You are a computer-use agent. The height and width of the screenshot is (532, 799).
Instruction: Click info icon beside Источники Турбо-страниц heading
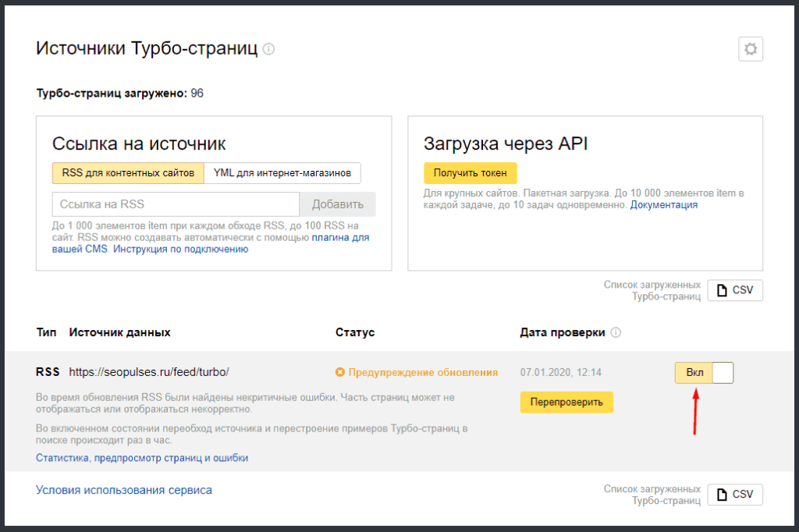[269, 49]
